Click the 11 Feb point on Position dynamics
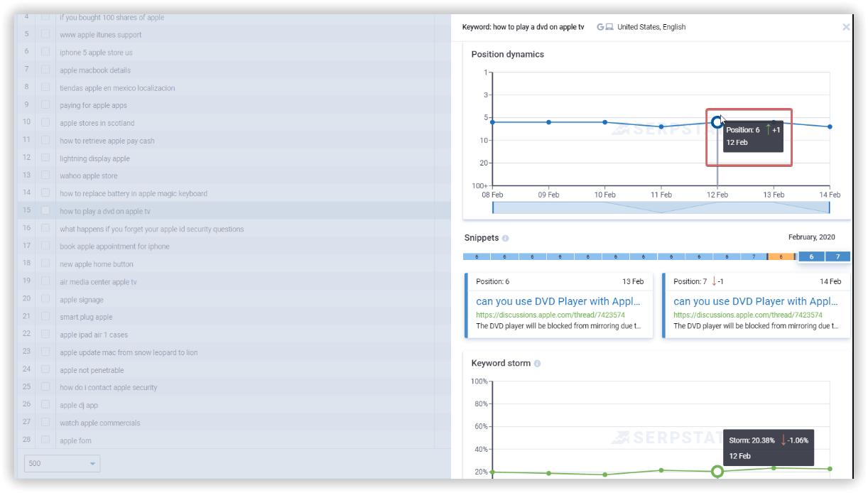The image size is (868, 493). click(661, 126)
